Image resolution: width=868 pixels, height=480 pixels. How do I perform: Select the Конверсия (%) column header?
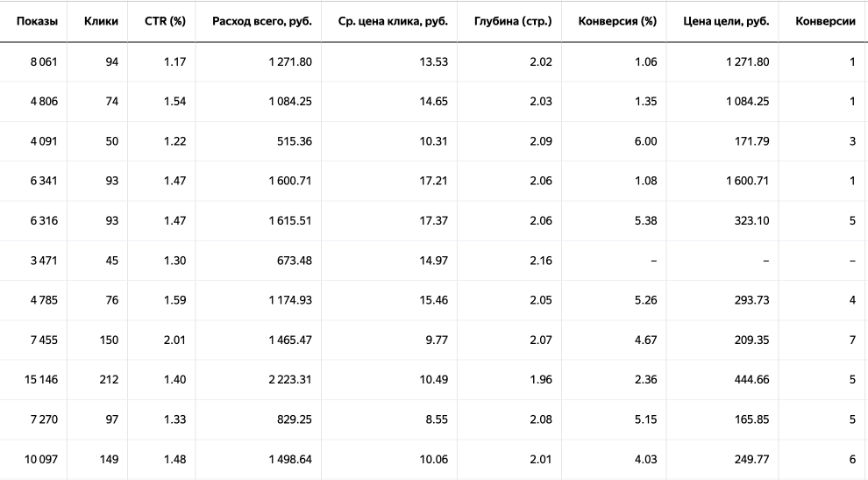click(x=617, y=22)
